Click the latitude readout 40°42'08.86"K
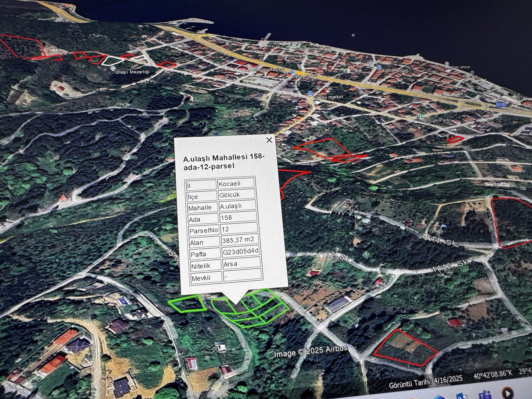This screenshot has width=532, height=399. pyautogui.click(x=493, y=374)
